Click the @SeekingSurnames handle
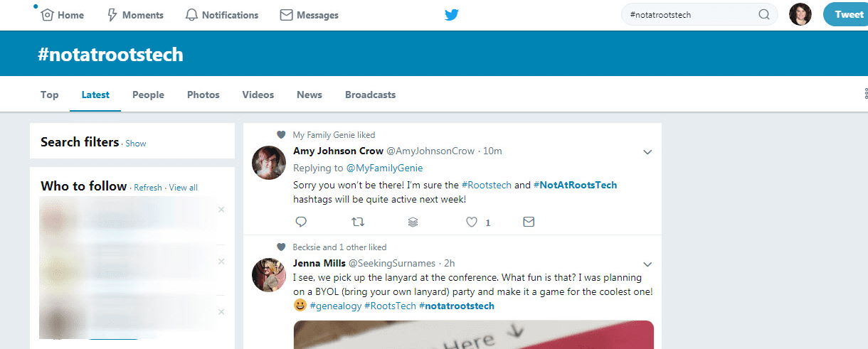The width and height of the screenshot is (868, 349). tap(392, 263)
